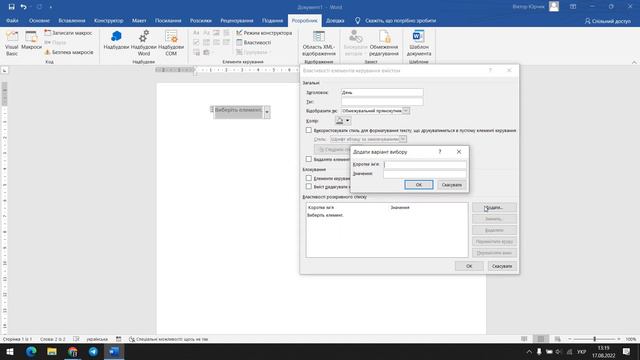Click into the Коротке ім'я field
This screenshot has width=640, height=360.
425,164
